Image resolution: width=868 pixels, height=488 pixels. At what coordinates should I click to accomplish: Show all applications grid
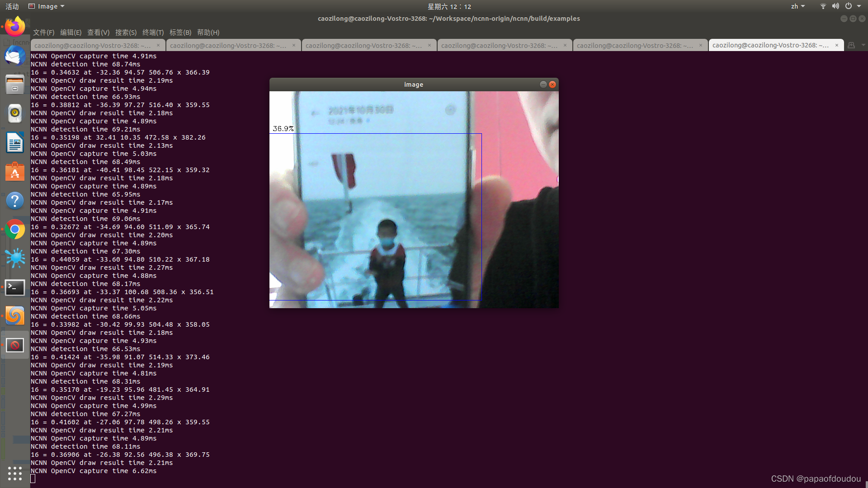(x=15, y=473)
